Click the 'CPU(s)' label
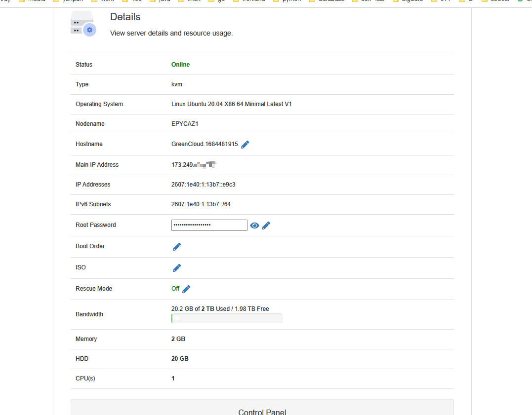532x415 pixels. pos(85,378)
